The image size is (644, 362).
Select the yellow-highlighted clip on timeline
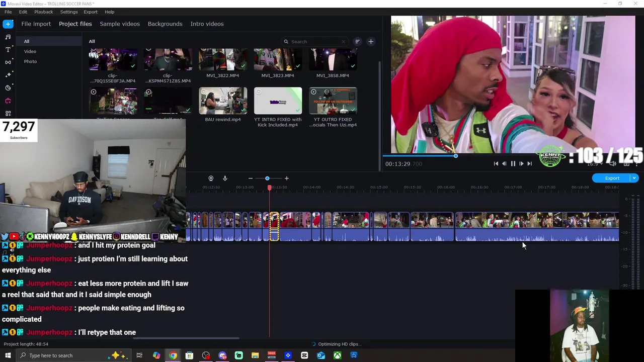coord(274,227)
